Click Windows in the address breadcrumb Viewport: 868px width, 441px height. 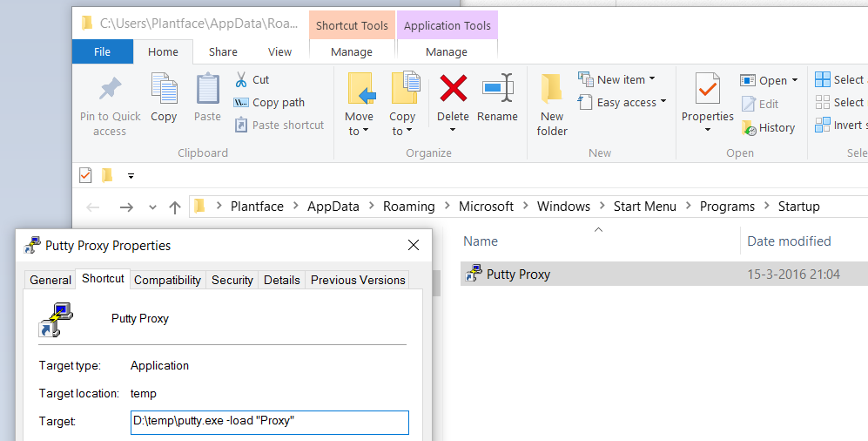563,207
